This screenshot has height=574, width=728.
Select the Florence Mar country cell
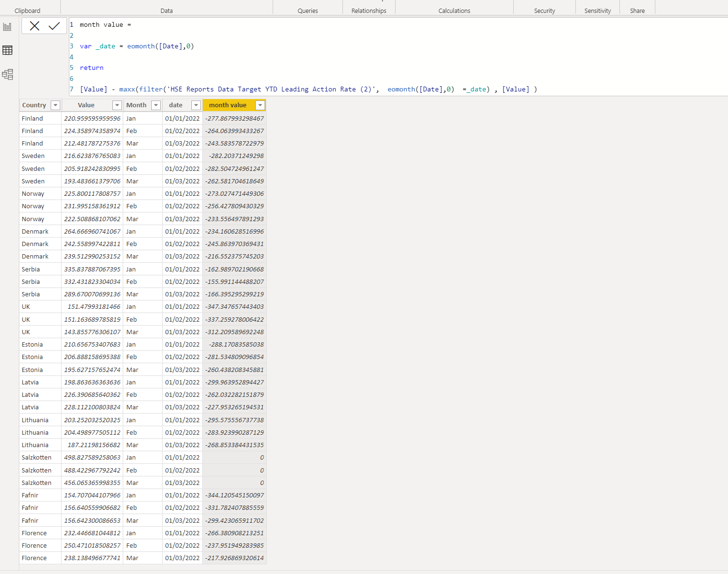click(x=40, y=558)
